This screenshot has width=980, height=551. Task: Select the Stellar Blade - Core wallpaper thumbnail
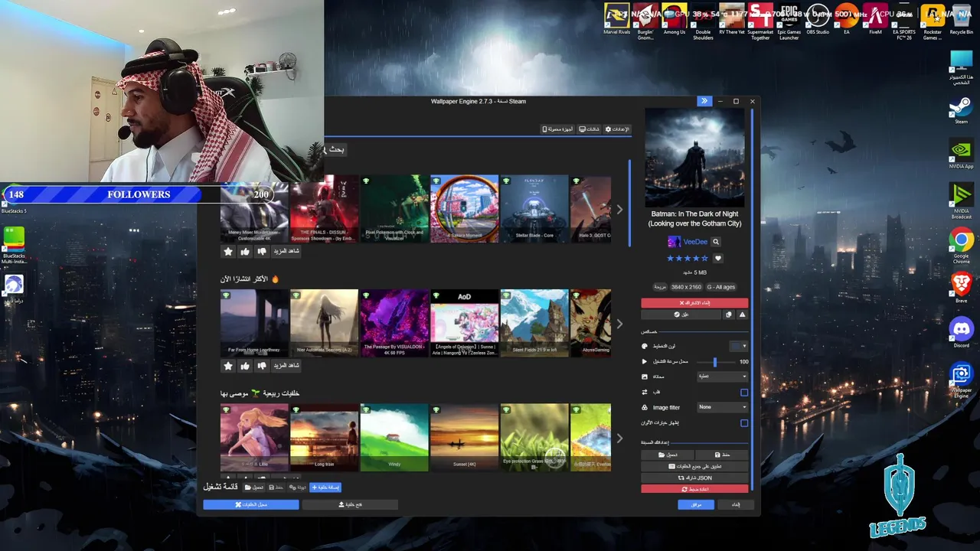534,210
